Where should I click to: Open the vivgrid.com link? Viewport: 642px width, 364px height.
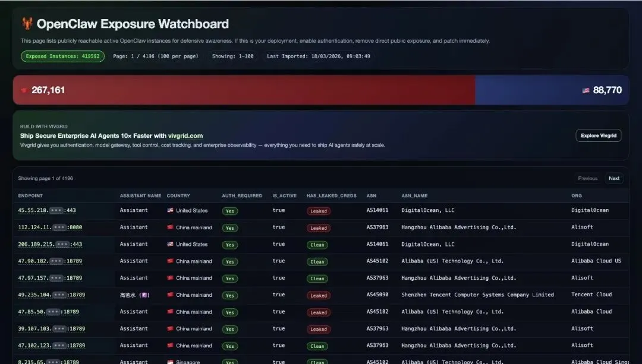click(185, 136)
